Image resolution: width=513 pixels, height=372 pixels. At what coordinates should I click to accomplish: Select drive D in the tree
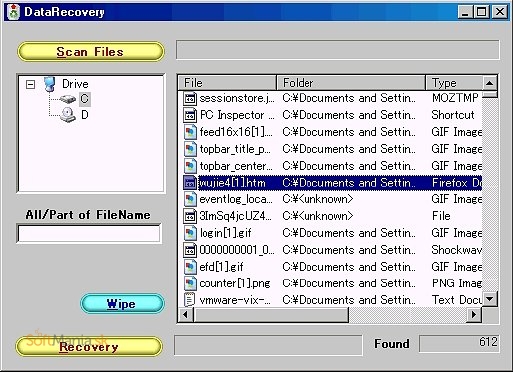(x=85, y=115)
